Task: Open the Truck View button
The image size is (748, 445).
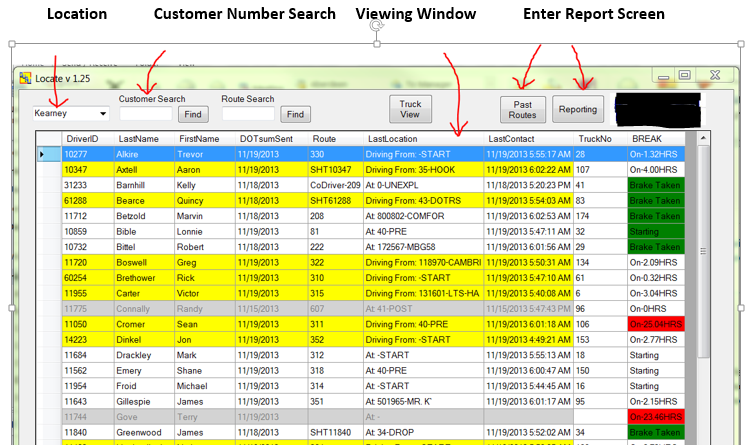Action: pyautogui.click(x=410, y=109)
